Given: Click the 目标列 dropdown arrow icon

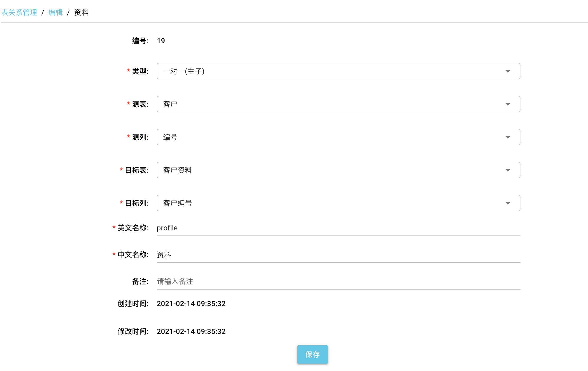Looking at the screenshot, I should (x=508, y=203).
